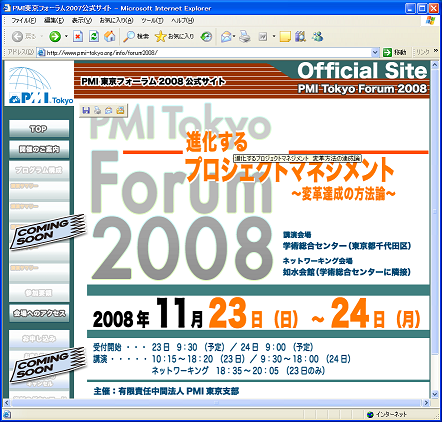Refresh the page with the green arrows icon
442x422 pixels.
94,36
